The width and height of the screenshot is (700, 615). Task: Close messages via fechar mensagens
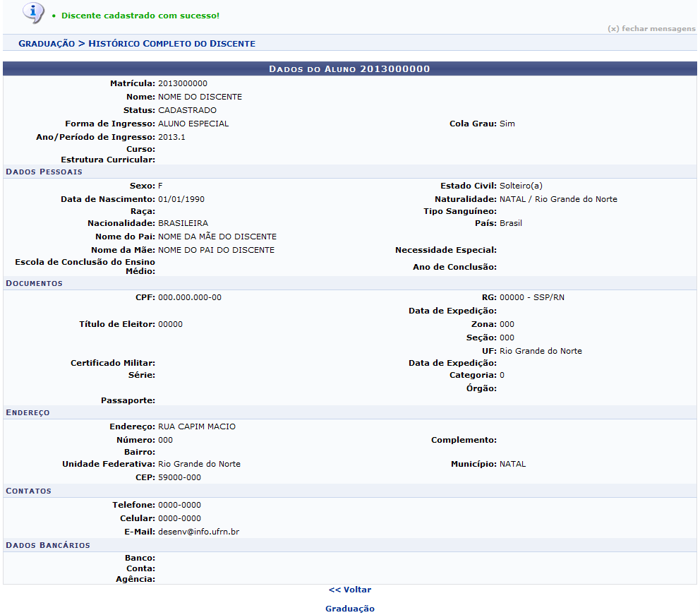651,29
